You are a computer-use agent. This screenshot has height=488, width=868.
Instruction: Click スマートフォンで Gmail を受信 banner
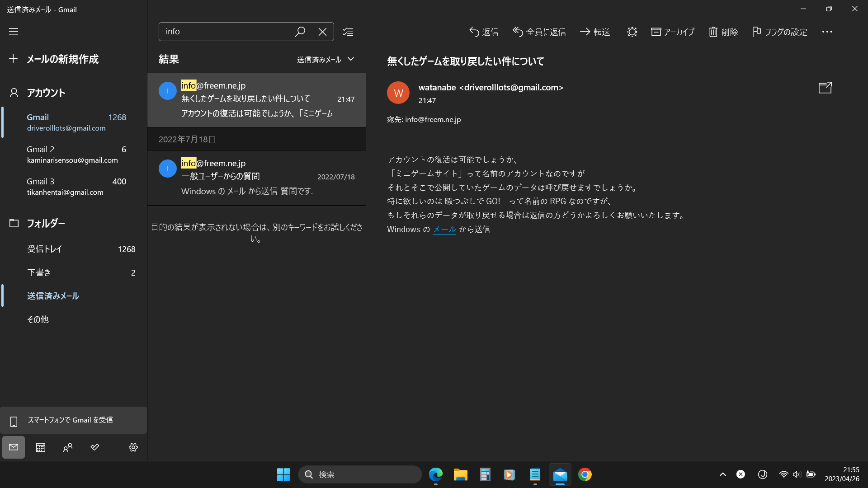(x=73, y=421)
